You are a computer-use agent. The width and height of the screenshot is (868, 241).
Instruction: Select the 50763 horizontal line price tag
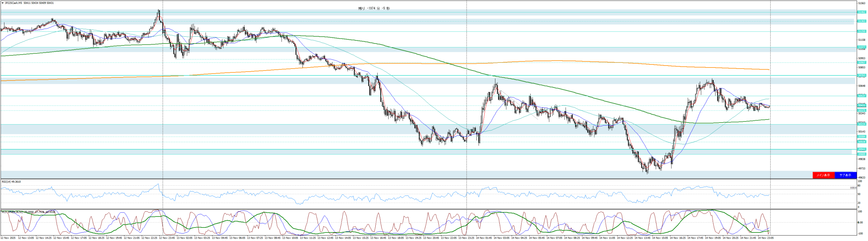(x=862, y=75)
